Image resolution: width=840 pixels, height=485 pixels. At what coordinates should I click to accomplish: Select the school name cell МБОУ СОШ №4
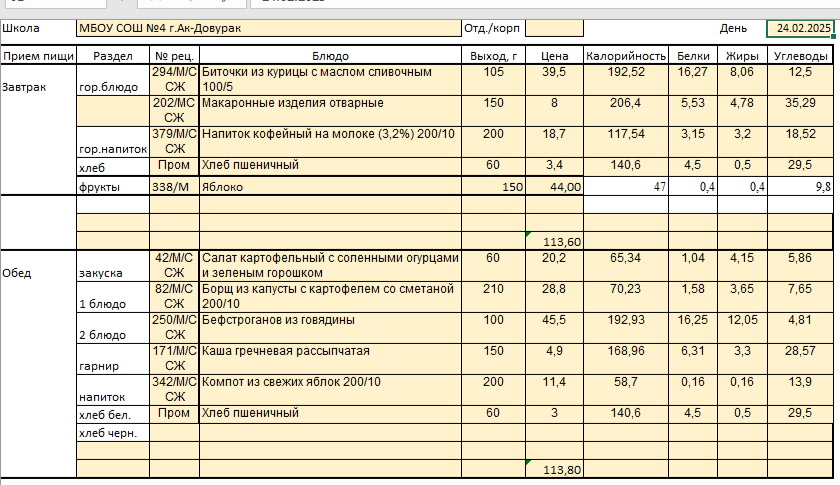click(268, 28)
